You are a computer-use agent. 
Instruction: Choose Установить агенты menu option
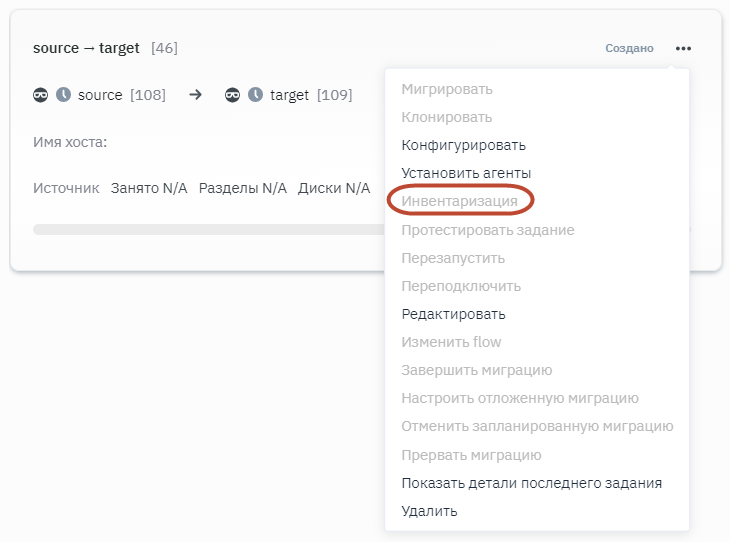coord(466,173)
